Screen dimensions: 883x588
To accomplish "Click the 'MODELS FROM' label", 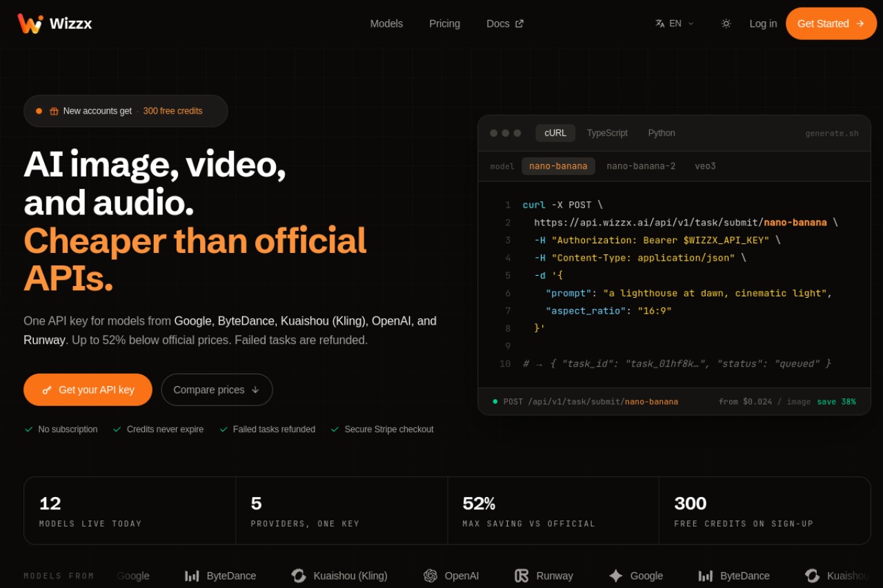I will click(59, 576).
